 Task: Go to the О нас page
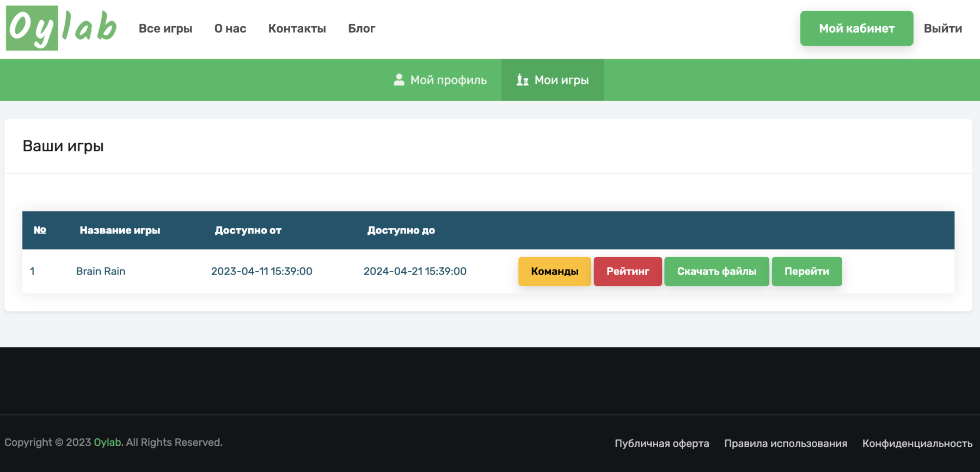click(230, 28)
